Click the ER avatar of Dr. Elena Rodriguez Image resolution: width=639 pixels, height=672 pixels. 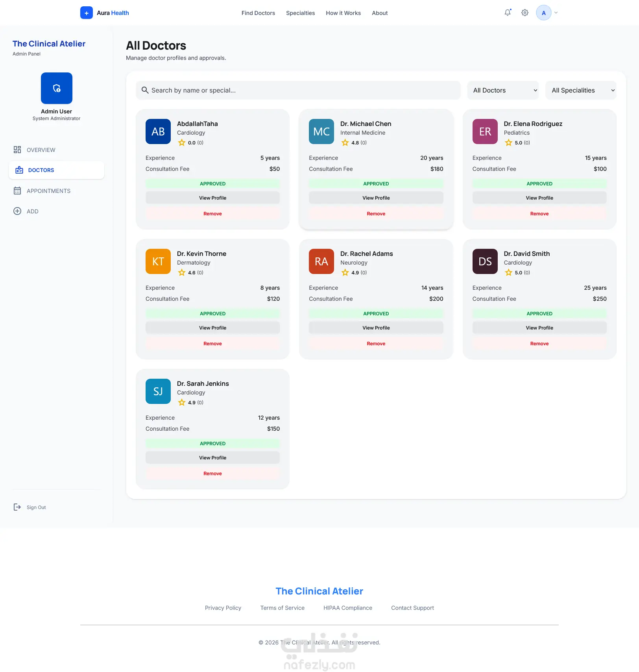tap(485, 131)
